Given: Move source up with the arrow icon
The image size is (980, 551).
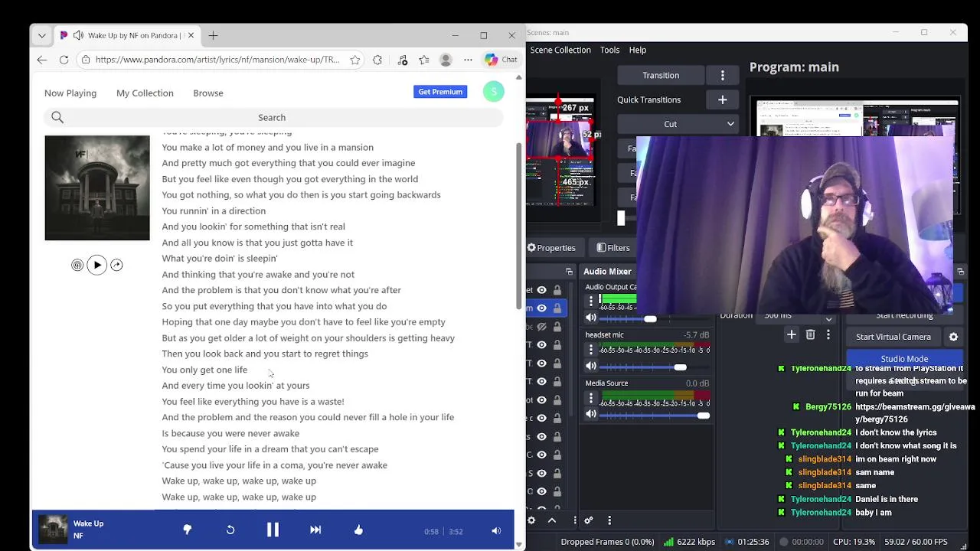Looking at the screenshot, I should point(551,520).
